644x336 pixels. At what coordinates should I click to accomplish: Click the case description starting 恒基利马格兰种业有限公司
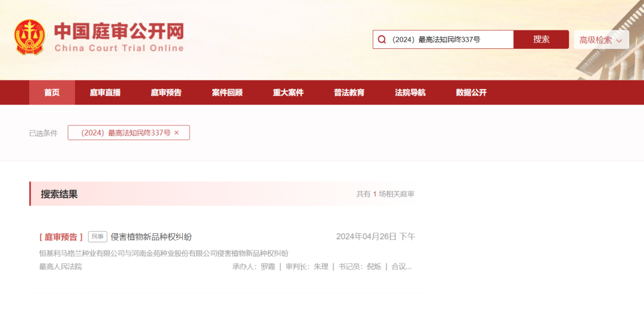[x=164, y=253]
